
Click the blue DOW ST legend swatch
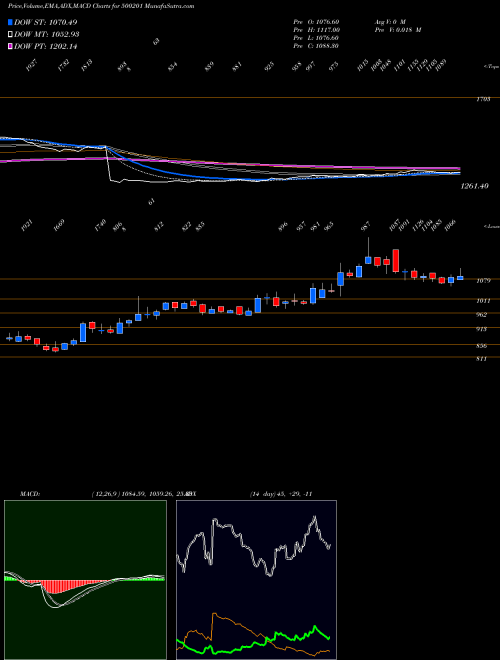tap(10, 22)
